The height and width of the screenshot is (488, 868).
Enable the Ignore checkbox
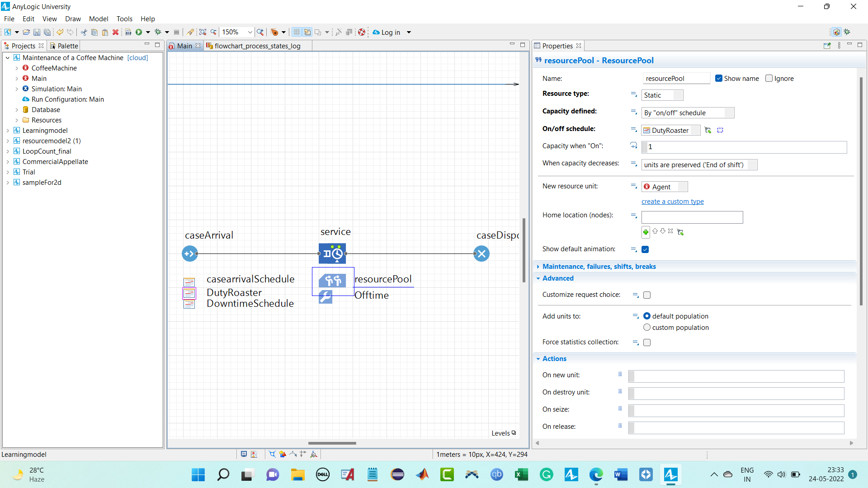click(x=769, y=78)
